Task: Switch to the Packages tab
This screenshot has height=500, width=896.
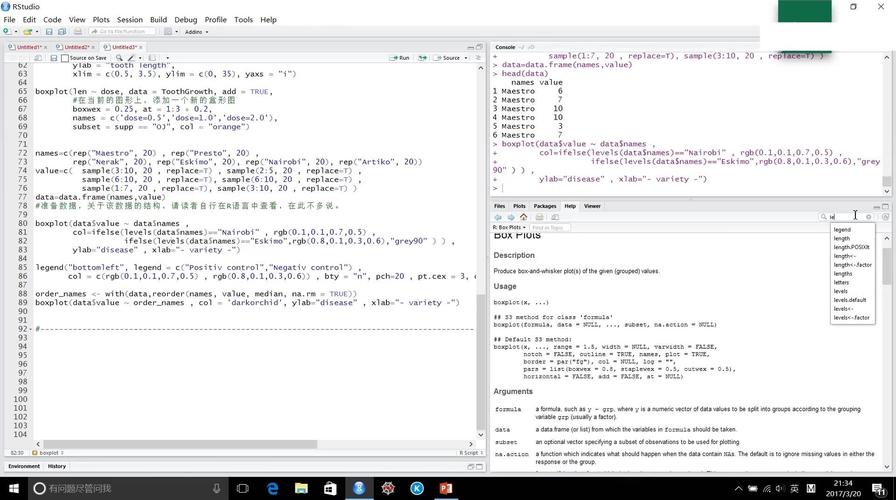Action: tap(545, 206)
